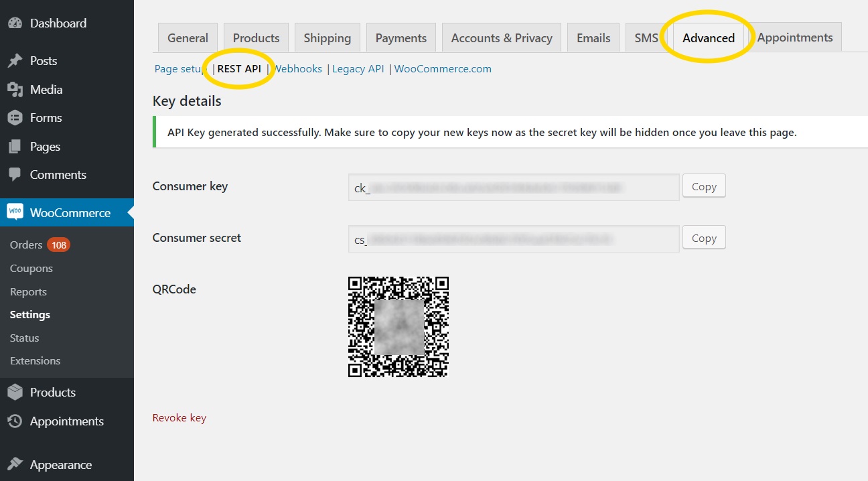The image size is (868, 481).
Task: Navigate to Legacy API settings
Action: pos(358,68)
